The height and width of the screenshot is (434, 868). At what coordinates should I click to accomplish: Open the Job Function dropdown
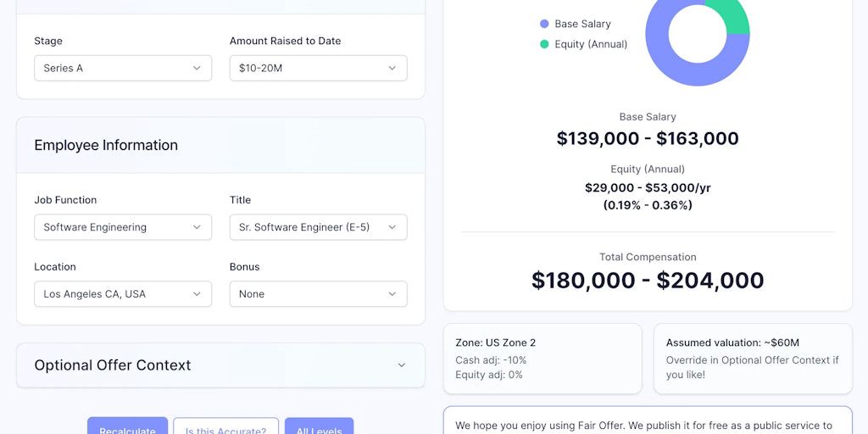(x=123, y=227)
